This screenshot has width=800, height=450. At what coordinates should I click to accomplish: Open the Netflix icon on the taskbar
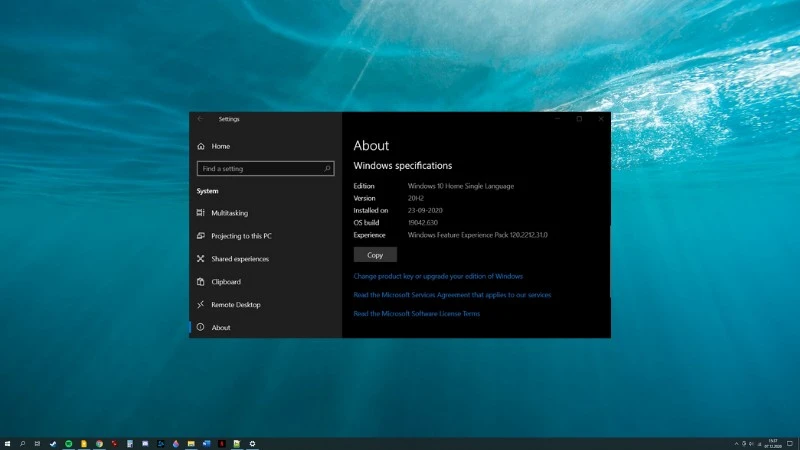221,444
